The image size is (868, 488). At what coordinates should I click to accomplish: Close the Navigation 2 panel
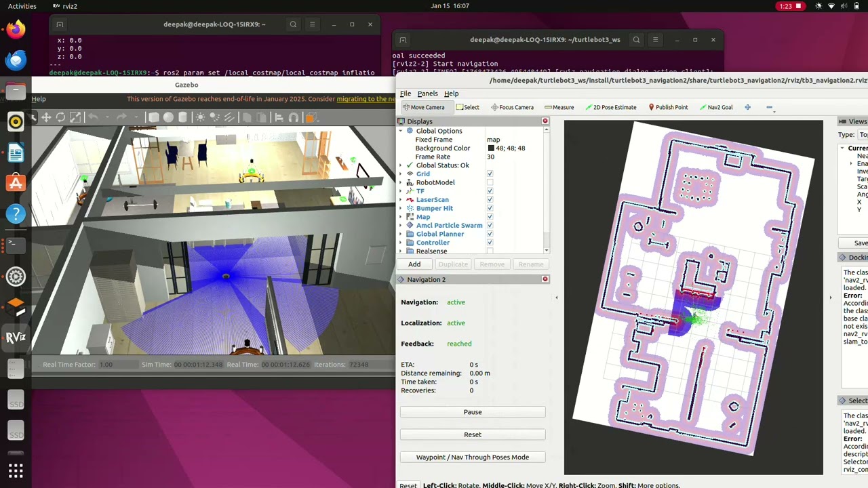tap(545, 279)
